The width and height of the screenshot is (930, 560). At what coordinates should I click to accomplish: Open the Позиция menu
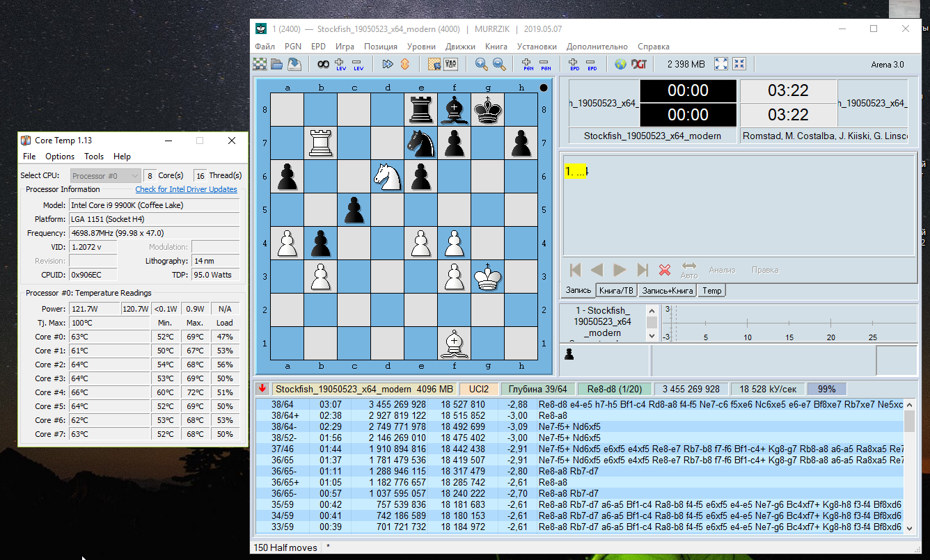click(x=381, y=47)
